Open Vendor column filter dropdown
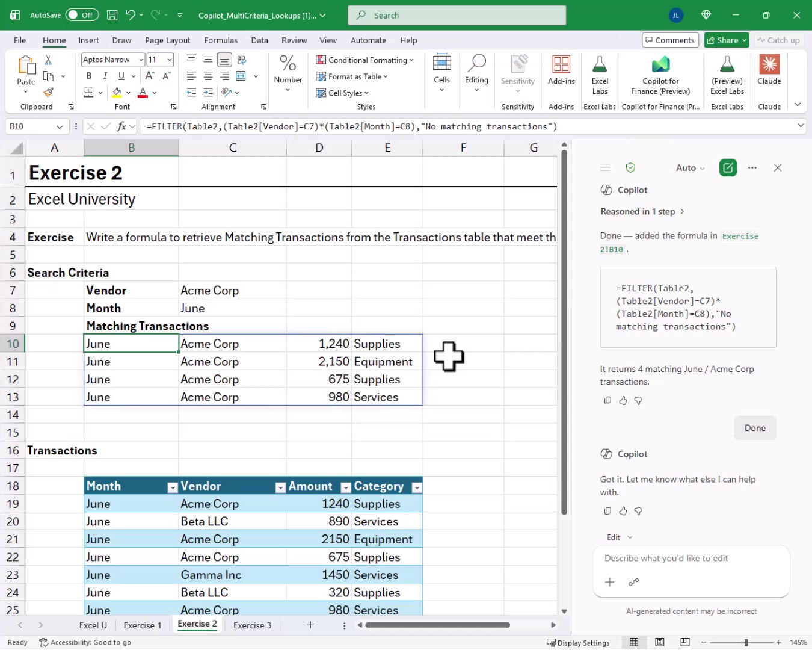Screen dimensions: 812x650 pos(280,487)
